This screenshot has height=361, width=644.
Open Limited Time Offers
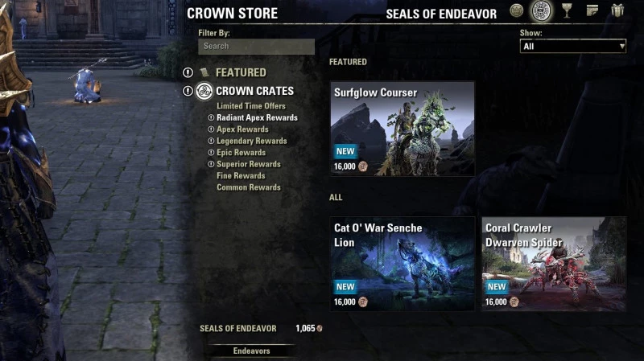(251, 106)
